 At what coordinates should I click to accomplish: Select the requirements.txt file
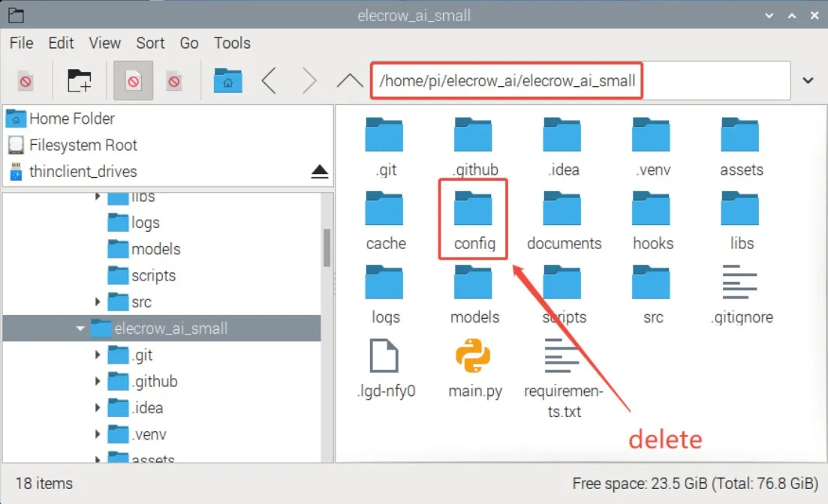click(x=563, y=357)
